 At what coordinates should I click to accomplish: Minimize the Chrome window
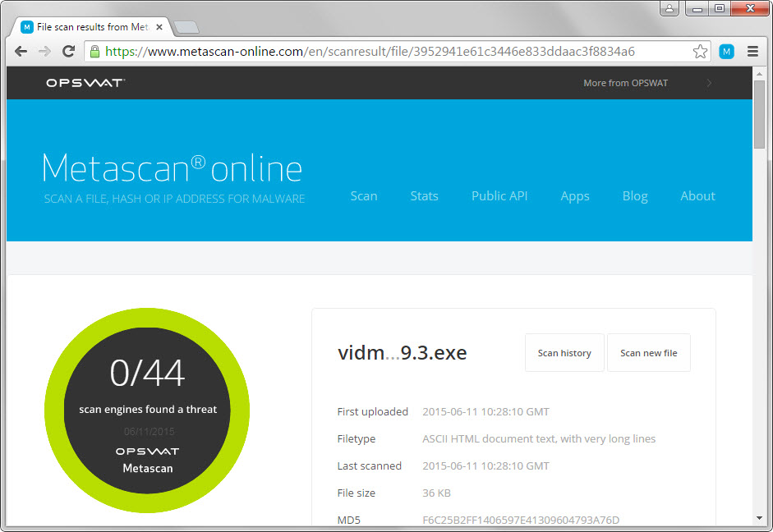point(697,8)
